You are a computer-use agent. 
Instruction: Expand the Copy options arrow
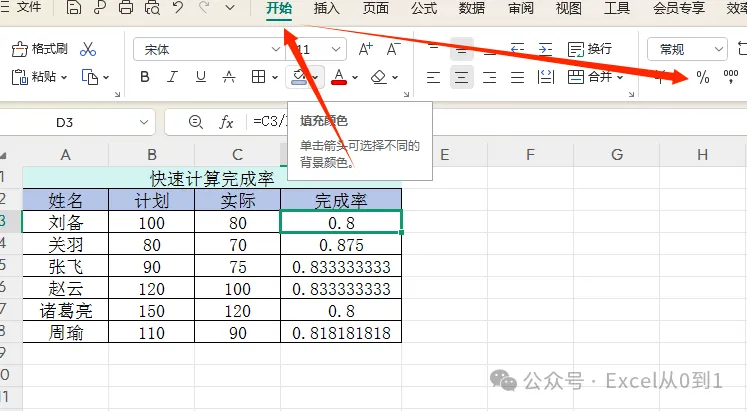coord(106,77)
